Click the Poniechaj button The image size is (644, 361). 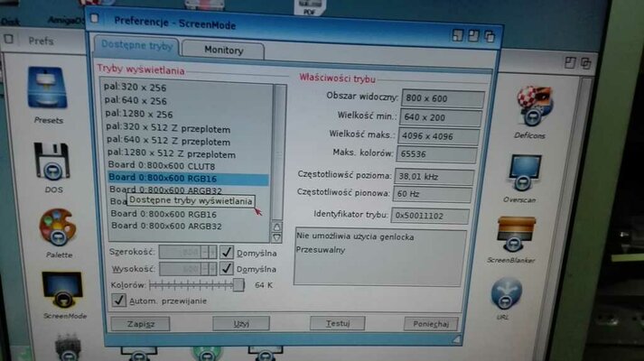(430, 323)
